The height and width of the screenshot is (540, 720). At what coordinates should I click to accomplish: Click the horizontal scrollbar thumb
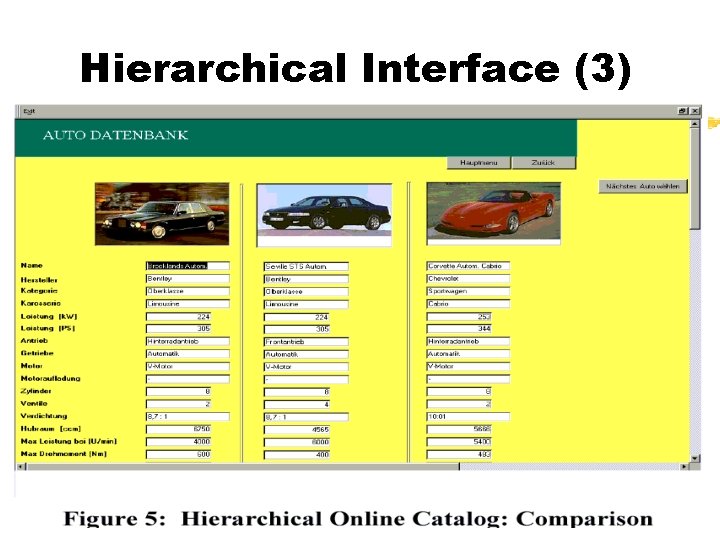click(242, 467)
